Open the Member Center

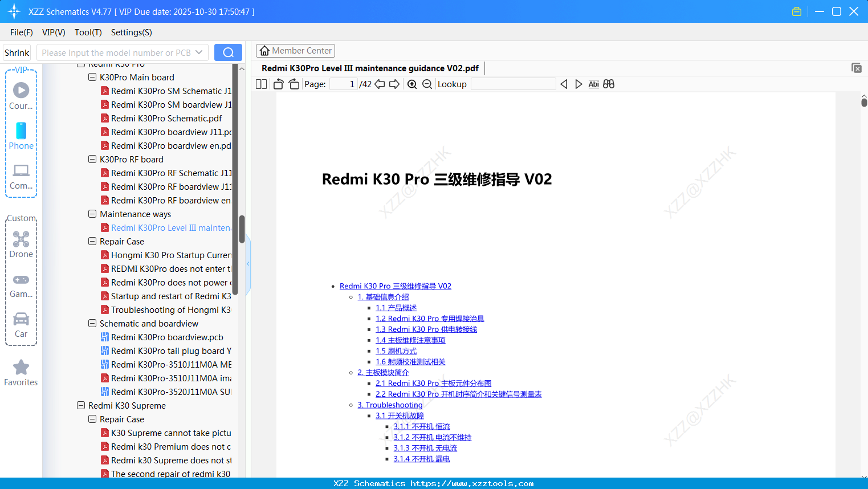click(295, 50)
